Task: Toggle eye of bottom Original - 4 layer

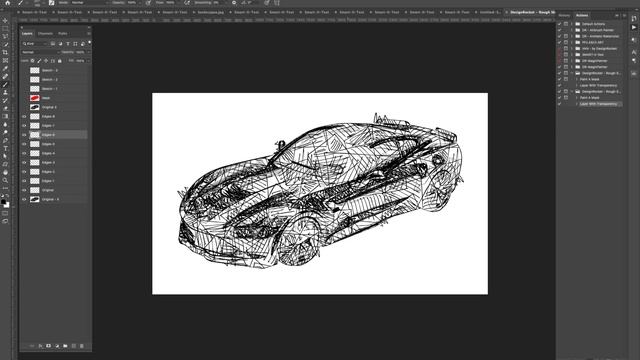Action: 24,199
